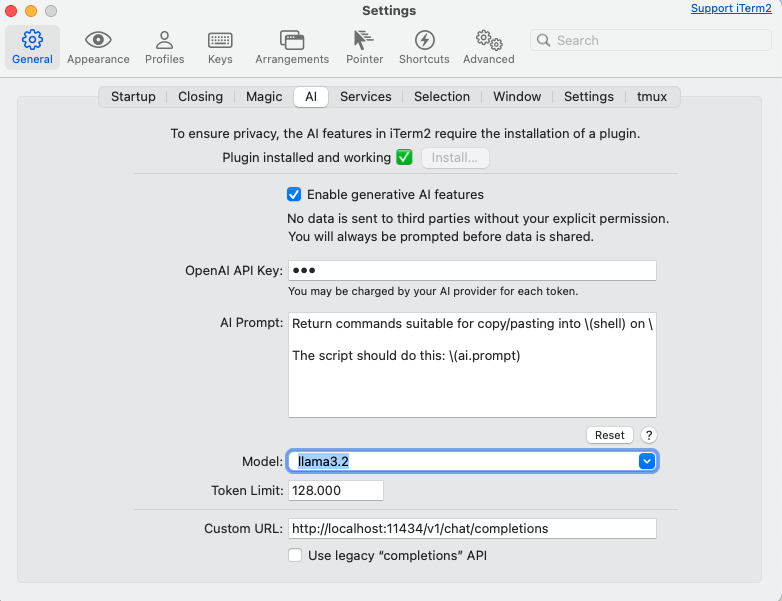Screen dimensions: 782x601
Task: Switch to the tmux tab
Action: tap(652, 97)
